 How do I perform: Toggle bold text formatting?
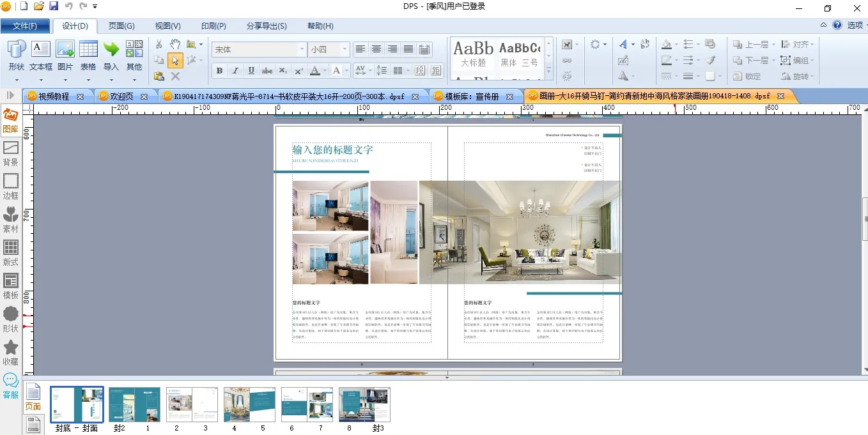point(219,70)
